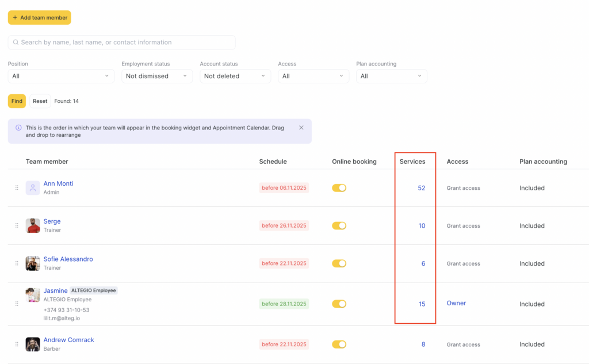Open the Plan accounting filter dropdown
The height and width of the screenshot is (364, 589).
(x=391, y=76)
